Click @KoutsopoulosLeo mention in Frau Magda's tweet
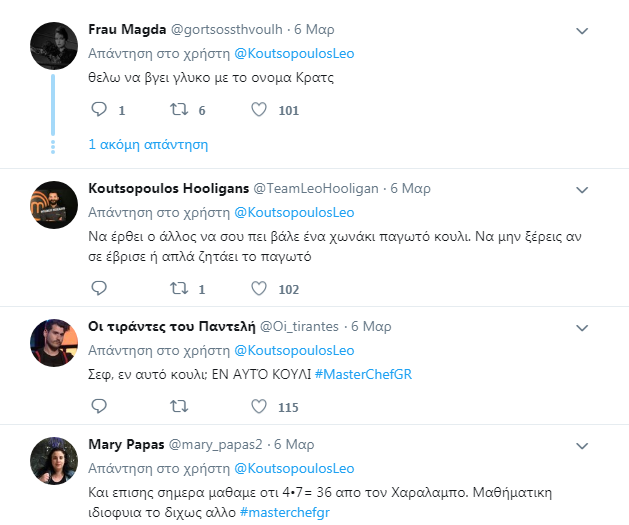Viewport: 629px width, 525px height. click(x=293, y=53)
